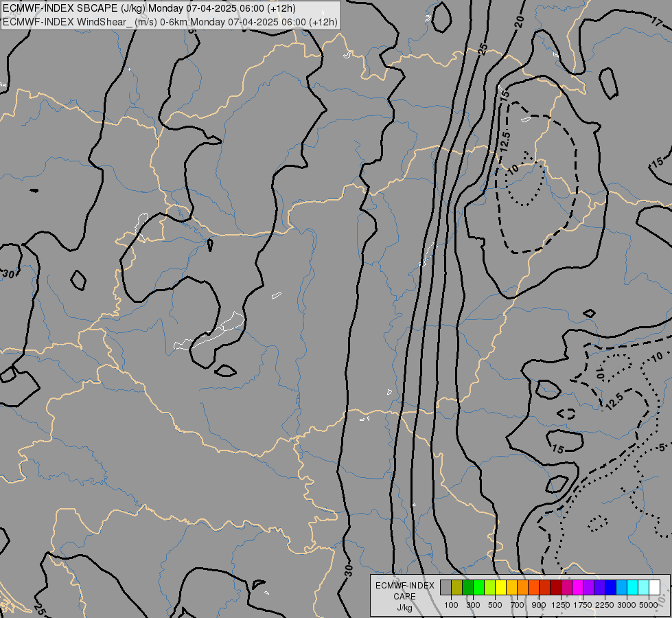The image size is (672, 618).
Task: Click the 2250 legend tick value
Action: coord(604,605)
